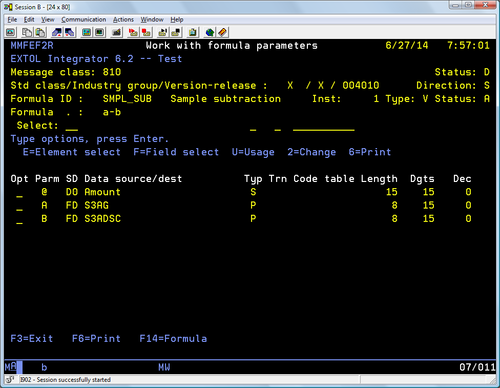Click the F=Field select option text

tap(176, 152)
